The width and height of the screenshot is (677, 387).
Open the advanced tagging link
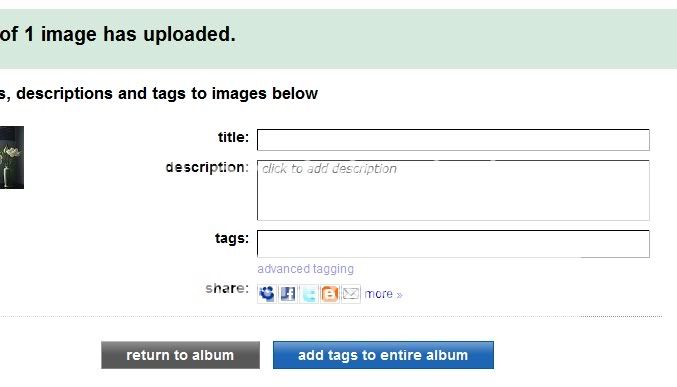(305, 269)
